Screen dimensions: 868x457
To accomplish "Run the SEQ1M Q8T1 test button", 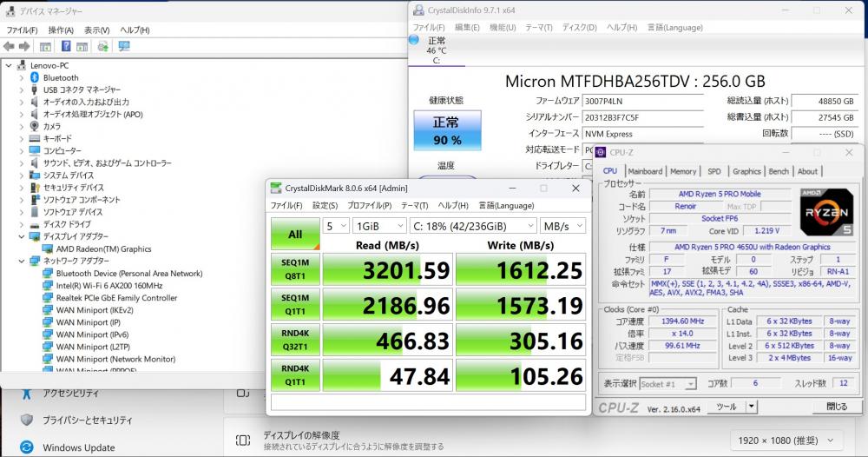I will (295, 269).
